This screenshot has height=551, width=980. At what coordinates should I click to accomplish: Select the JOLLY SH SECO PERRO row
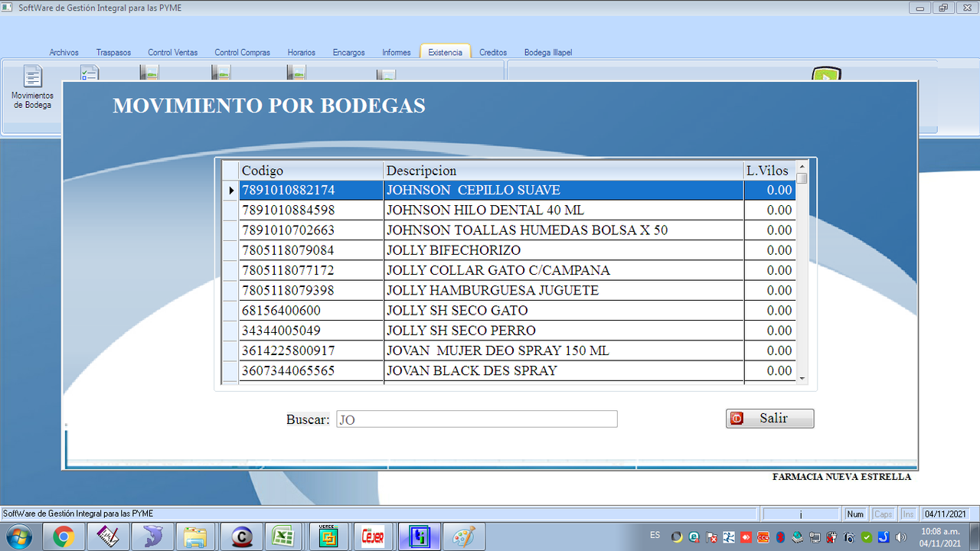click(x=508, y=331)
